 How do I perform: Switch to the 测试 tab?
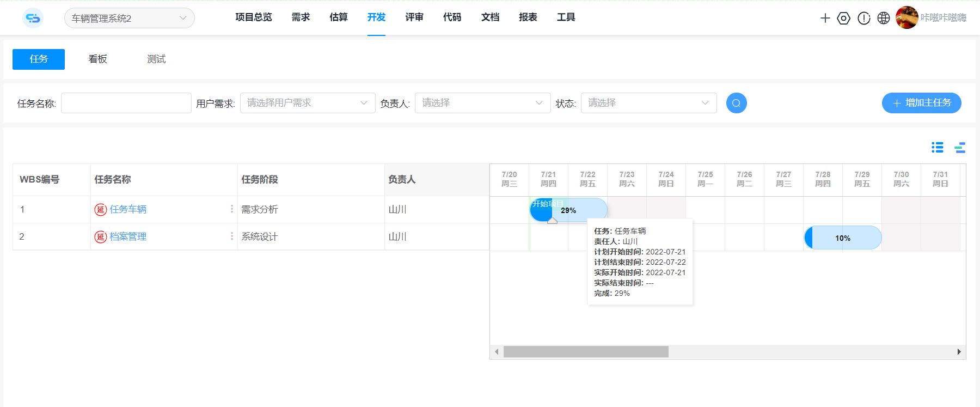click(157, 59)
